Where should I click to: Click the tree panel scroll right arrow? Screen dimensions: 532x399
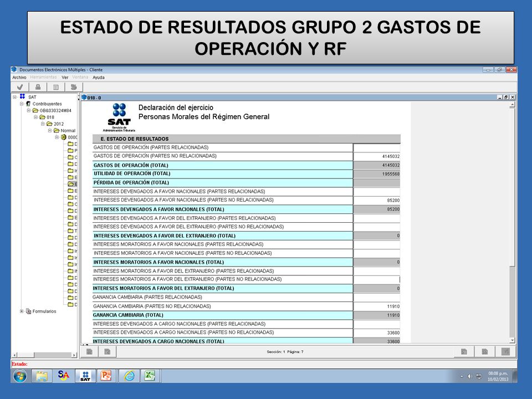pyautogui.click(x=74, y=355)
